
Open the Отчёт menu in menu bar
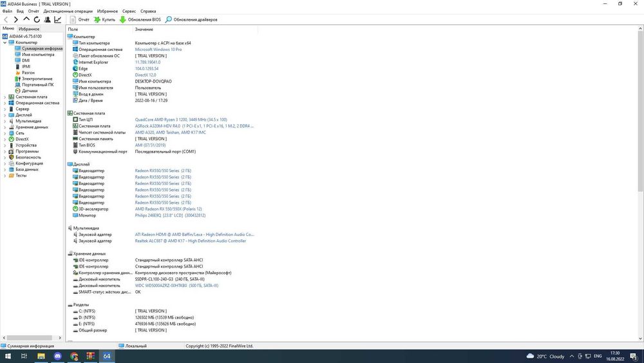point(33,11)
